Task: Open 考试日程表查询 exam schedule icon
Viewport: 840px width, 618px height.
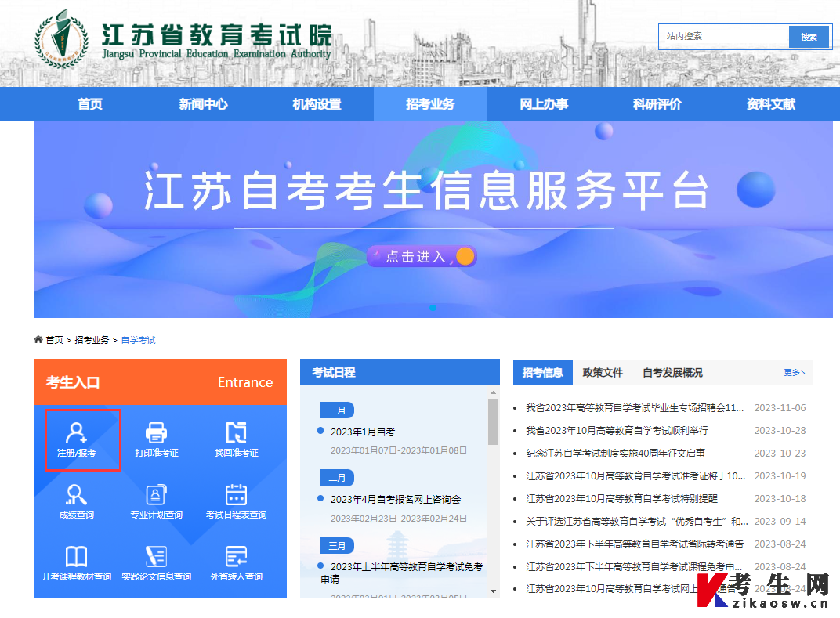Action: pos(235,502)
